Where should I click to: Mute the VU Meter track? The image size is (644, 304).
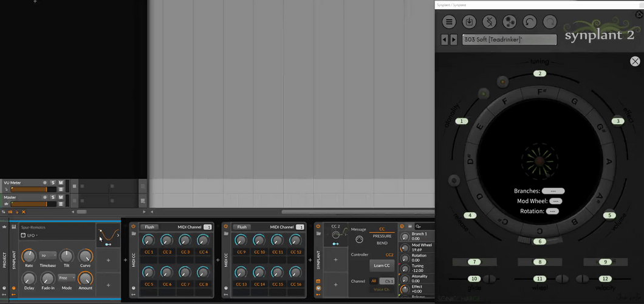(x=61, y=182)
